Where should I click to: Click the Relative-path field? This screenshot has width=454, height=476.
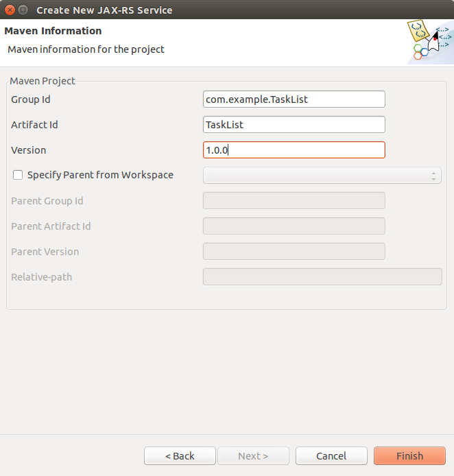[x=322, y=276]
